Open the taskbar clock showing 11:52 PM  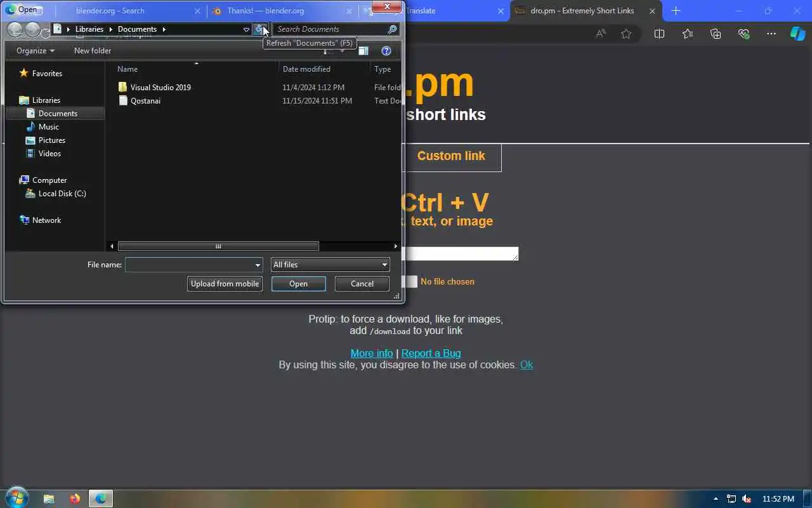click(778, 498)
